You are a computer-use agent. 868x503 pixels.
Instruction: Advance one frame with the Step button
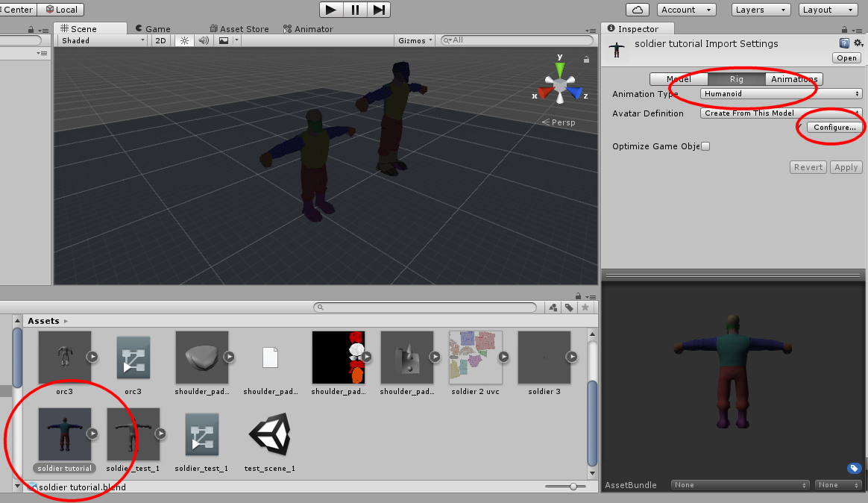pyautogui.click(x=379, y=10)
